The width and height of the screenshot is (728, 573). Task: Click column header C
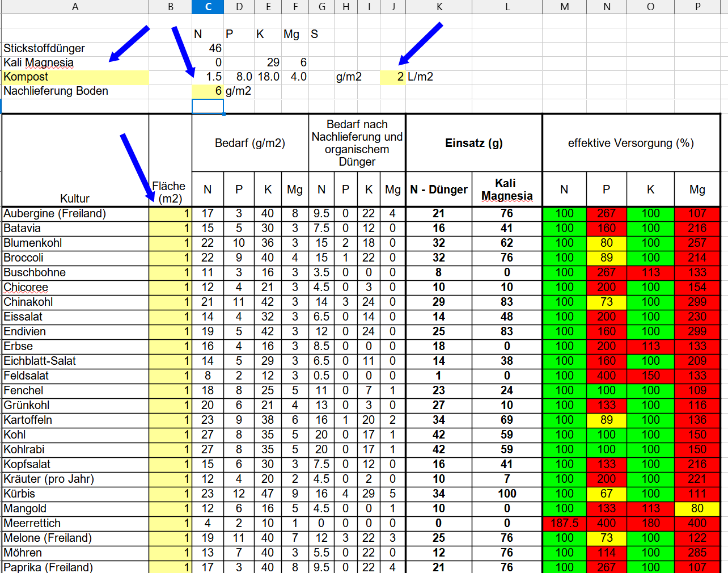pos(208,7)
